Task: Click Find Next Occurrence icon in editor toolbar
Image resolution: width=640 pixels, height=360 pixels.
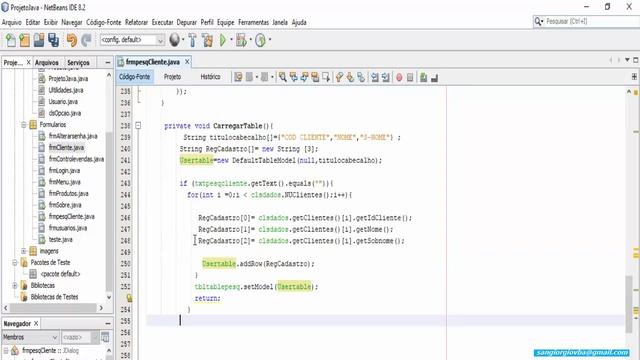Action: (304, 77)
